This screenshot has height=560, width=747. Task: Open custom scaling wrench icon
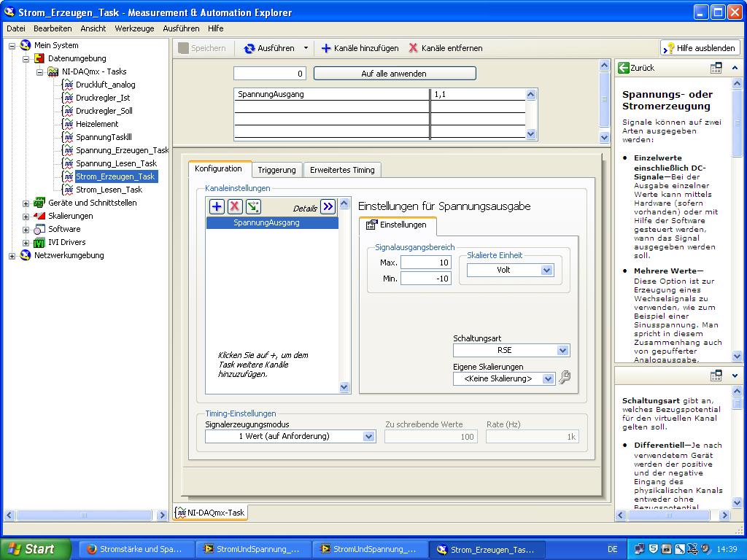tap(564, 378)
